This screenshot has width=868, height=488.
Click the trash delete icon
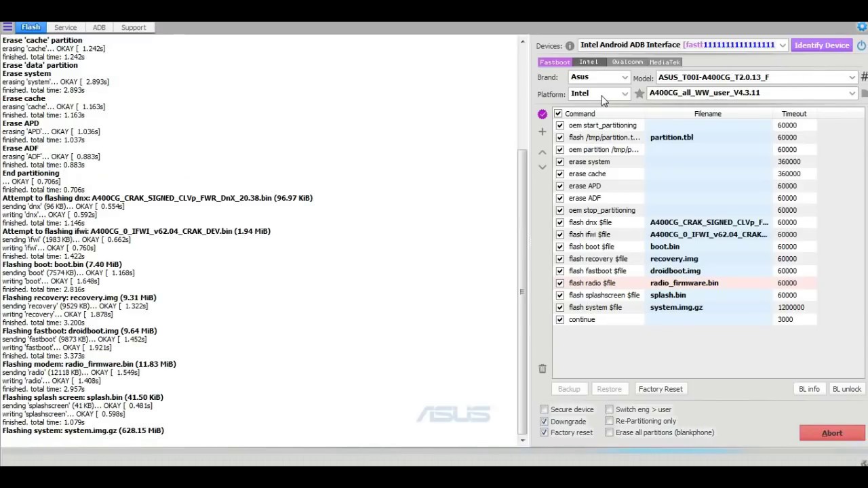(x=542, y=369)
